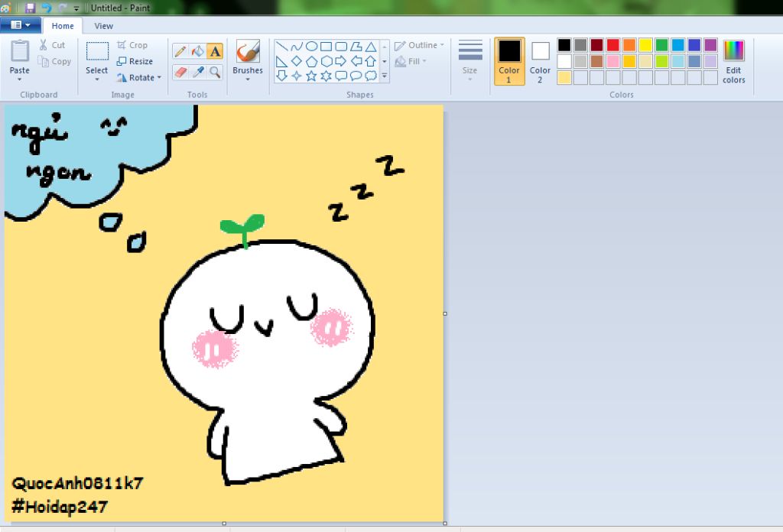This screenshot has width=783, height=532.
Task: Choose the Oval shape
Action: point(311,47)
